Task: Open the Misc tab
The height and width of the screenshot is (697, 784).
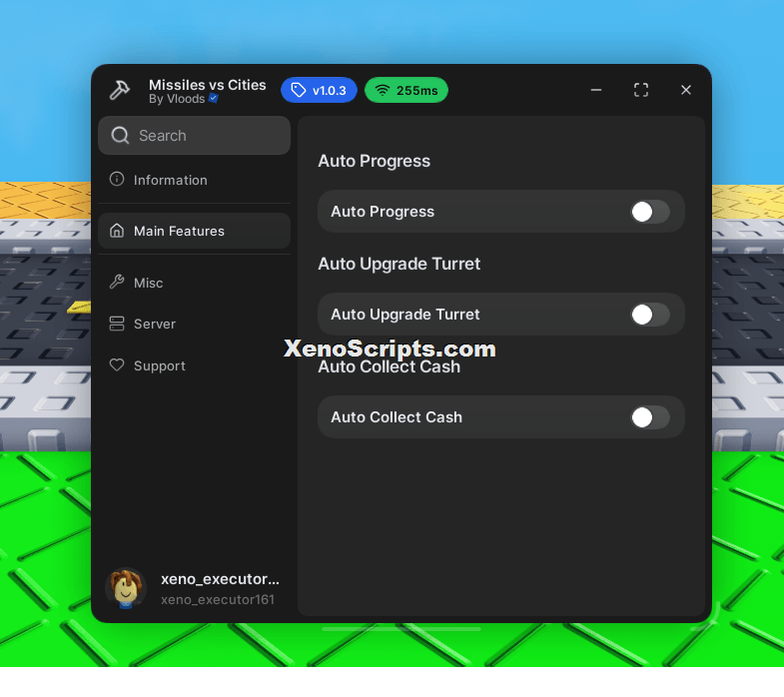Action: 194,283
